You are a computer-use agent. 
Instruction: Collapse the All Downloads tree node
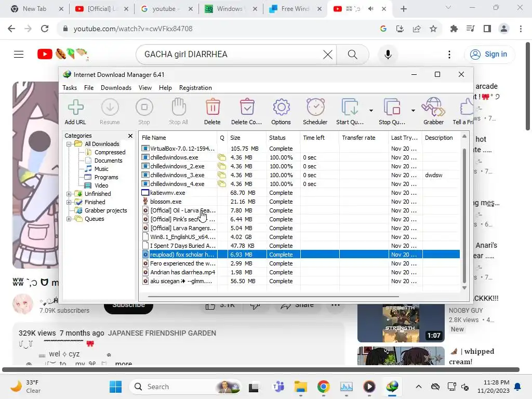[69, 144]
